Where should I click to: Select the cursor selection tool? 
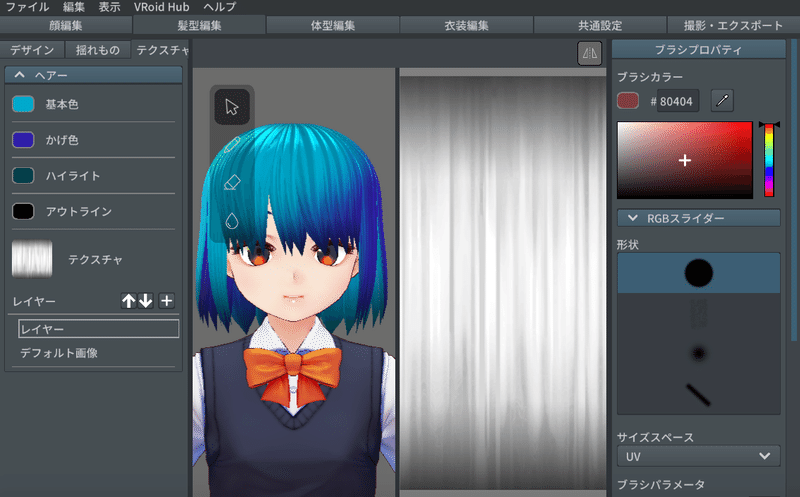[232, 107]
